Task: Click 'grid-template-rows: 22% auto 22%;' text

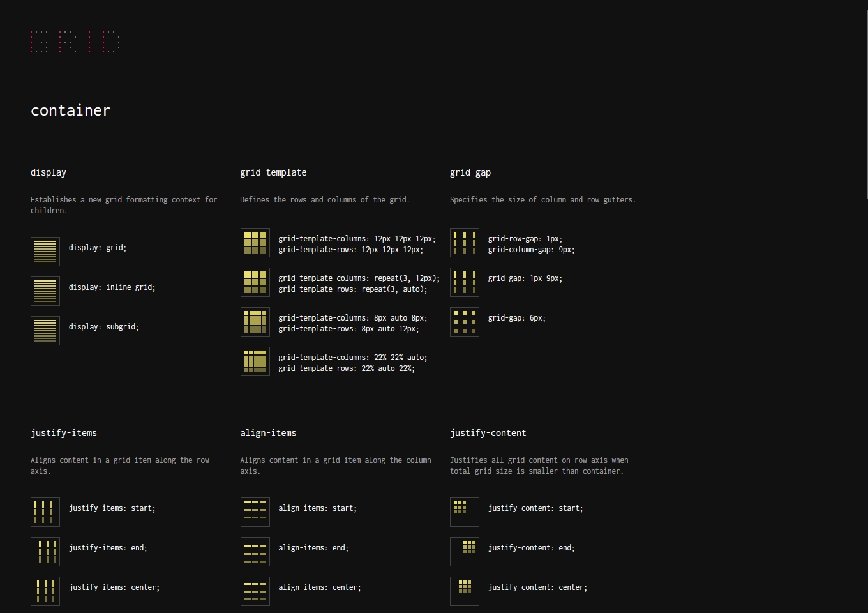Action: pyautogui.click(x=347, y=368)
